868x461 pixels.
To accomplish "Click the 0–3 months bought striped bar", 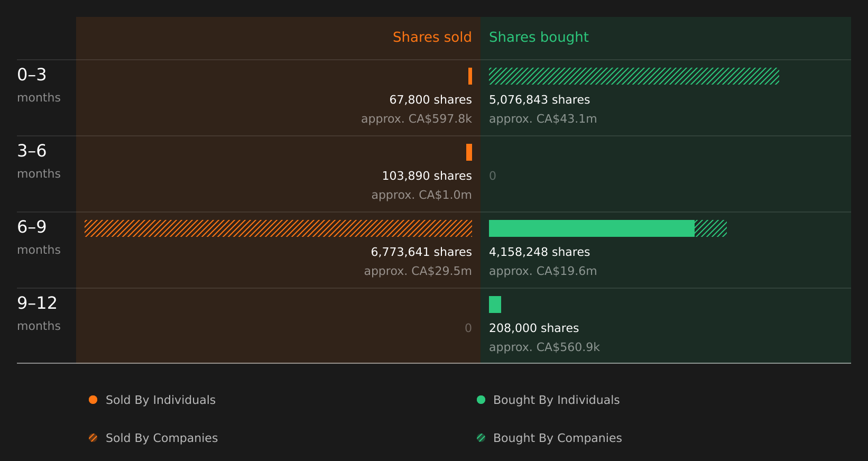I will point(634,76).
